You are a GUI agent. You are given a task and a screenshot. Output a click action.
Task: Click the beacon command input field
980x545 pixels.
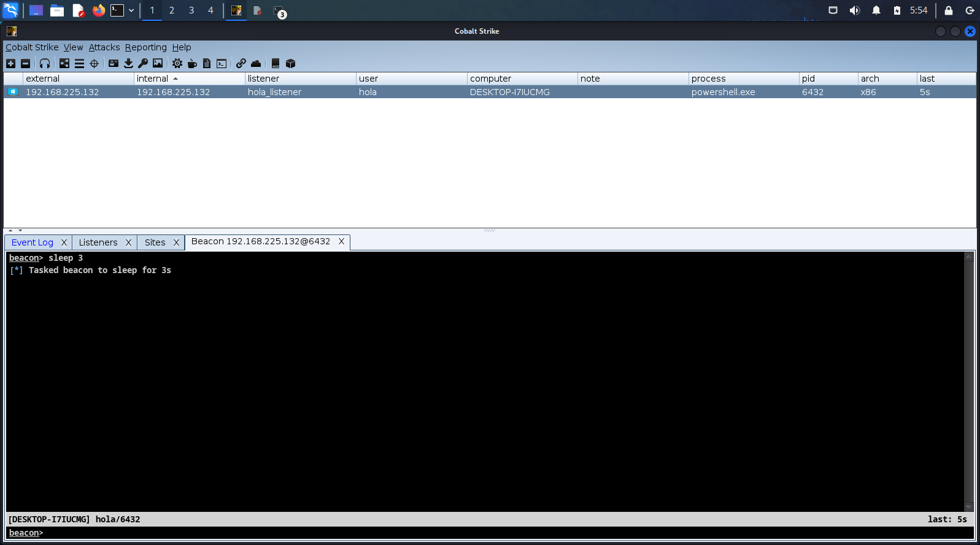tap(490, 533)
